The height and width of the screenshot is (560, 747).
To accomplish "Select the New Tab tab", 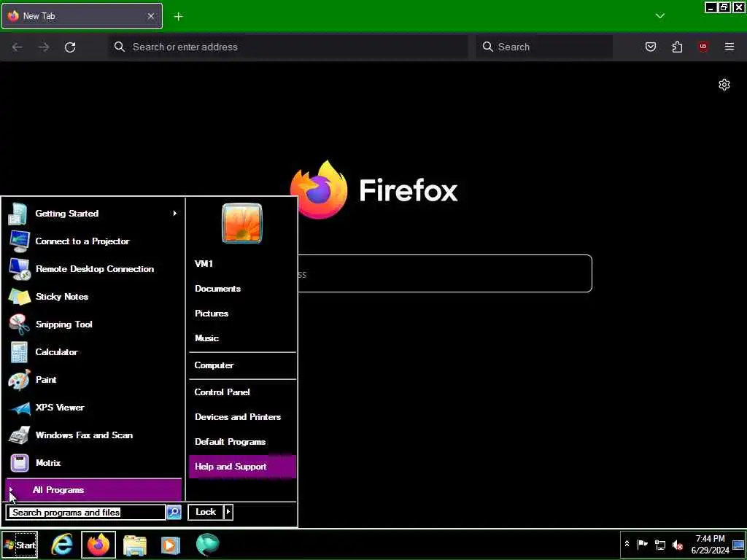I will point(82,16).
